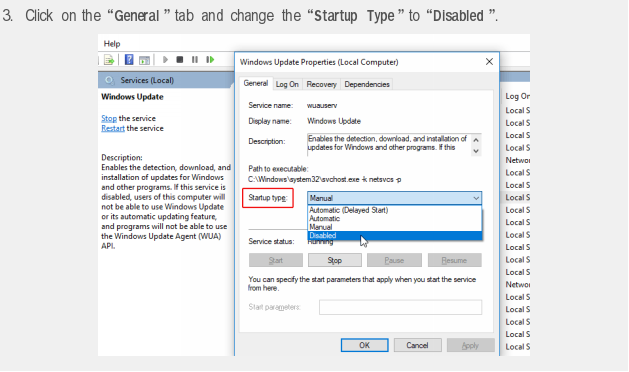Click the wuauserv service name text
The height and width of the screenshot is (372, 629).
(x=322, y=106)
